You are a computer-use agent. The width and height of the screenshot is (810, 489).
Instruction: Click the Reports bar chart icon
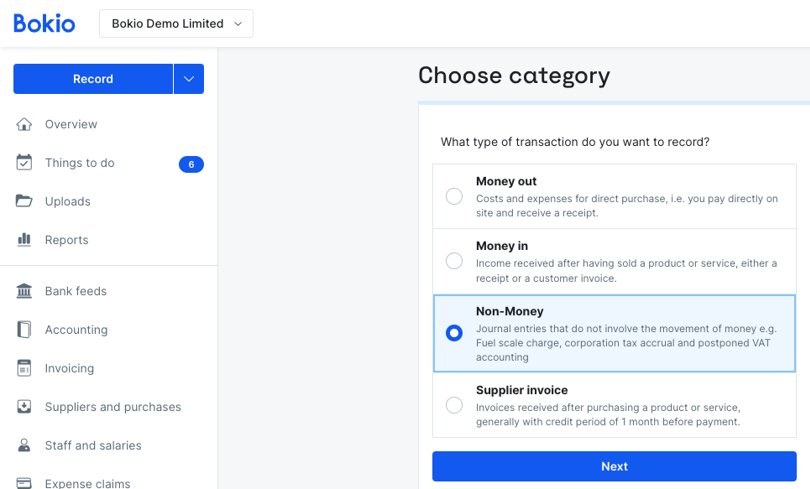pyautogui.click(x=24, y=240)
